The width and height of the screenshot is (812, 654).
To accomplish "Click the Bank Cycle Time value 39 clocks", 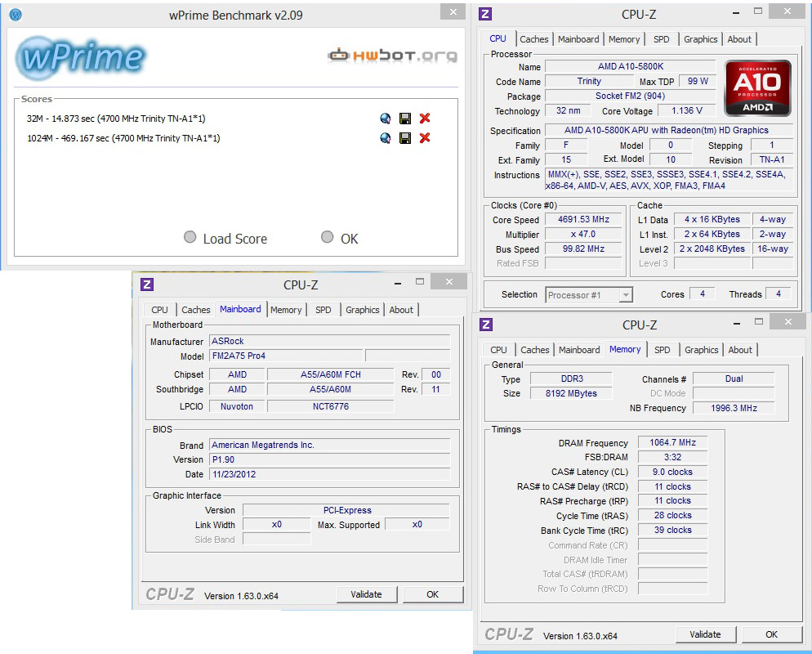I will click(x=672, y=530).
